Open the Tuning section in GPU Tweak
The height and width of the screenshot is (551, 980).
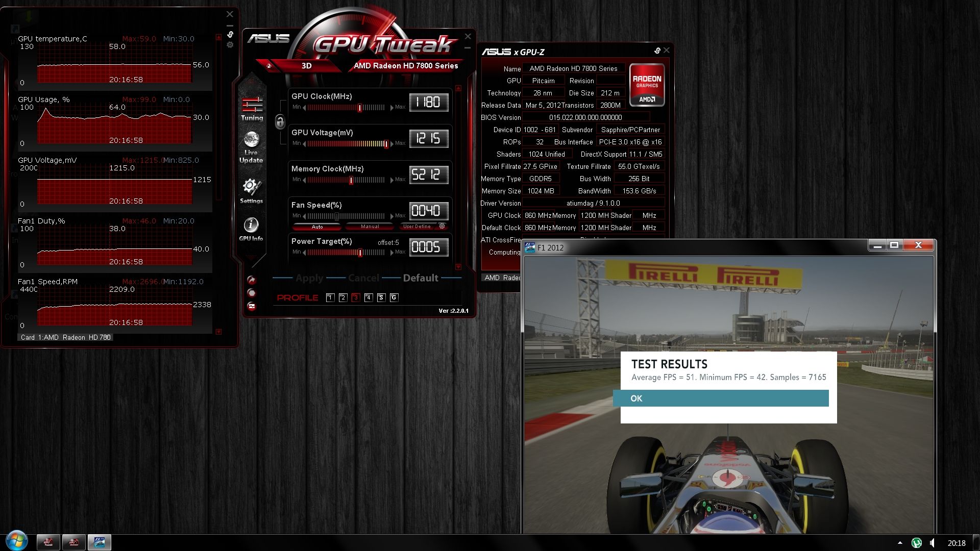click(x=252, y=109)
